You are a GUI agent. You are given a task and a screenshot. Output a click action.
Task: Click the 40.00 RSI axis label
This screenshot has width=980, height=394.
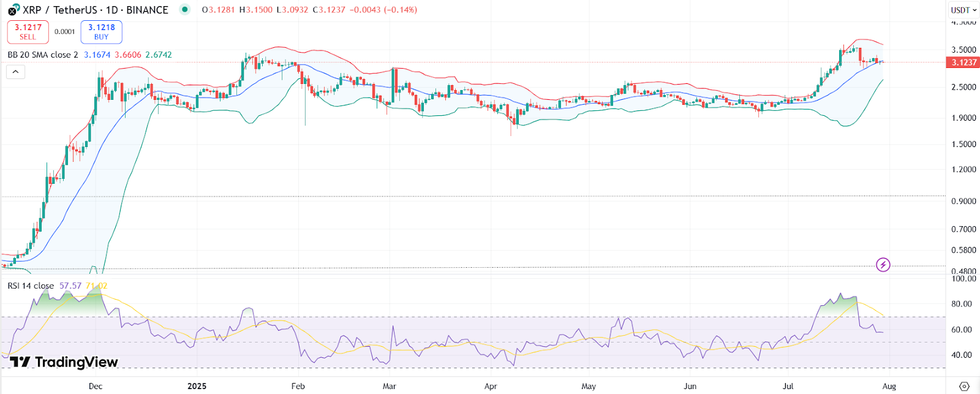tap(961, 355)
